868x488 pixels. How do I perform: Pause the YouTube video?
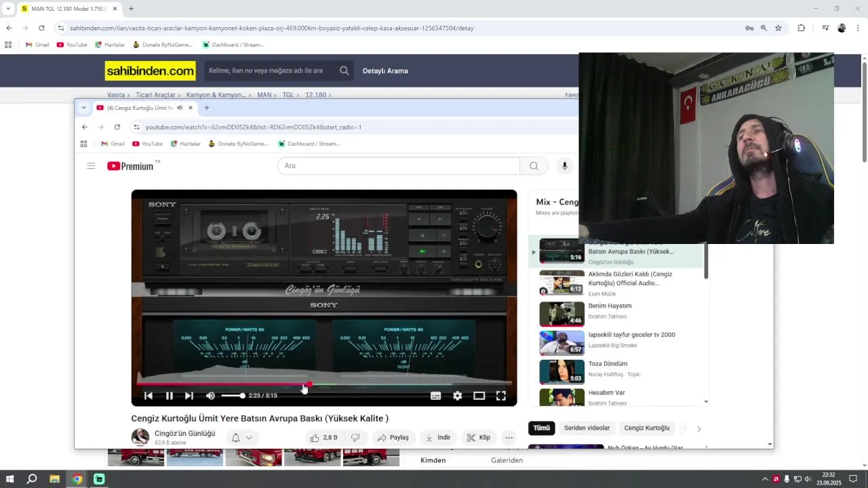point(170,396)
